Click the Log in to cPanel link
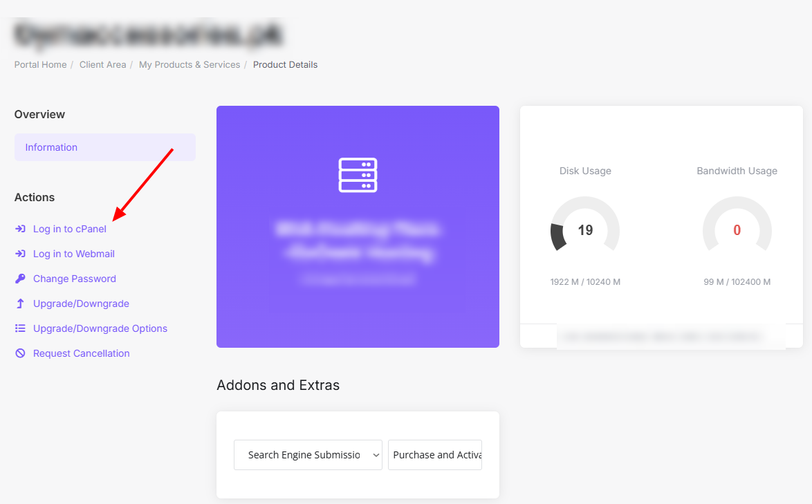 click(x=70, y=229)
